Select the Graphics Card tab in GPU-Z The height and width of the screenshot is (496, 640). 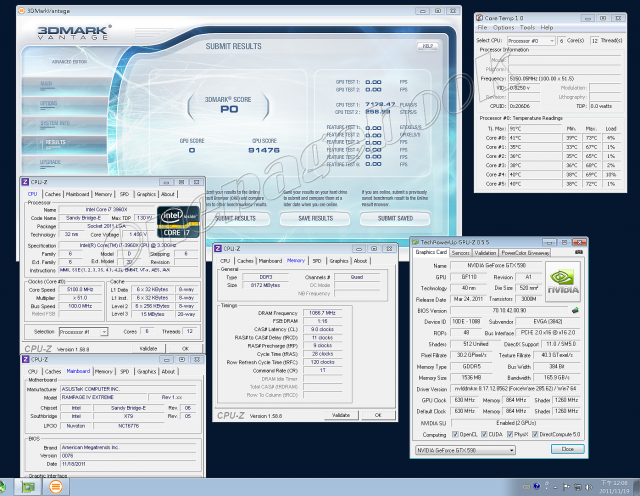point(431,252)
